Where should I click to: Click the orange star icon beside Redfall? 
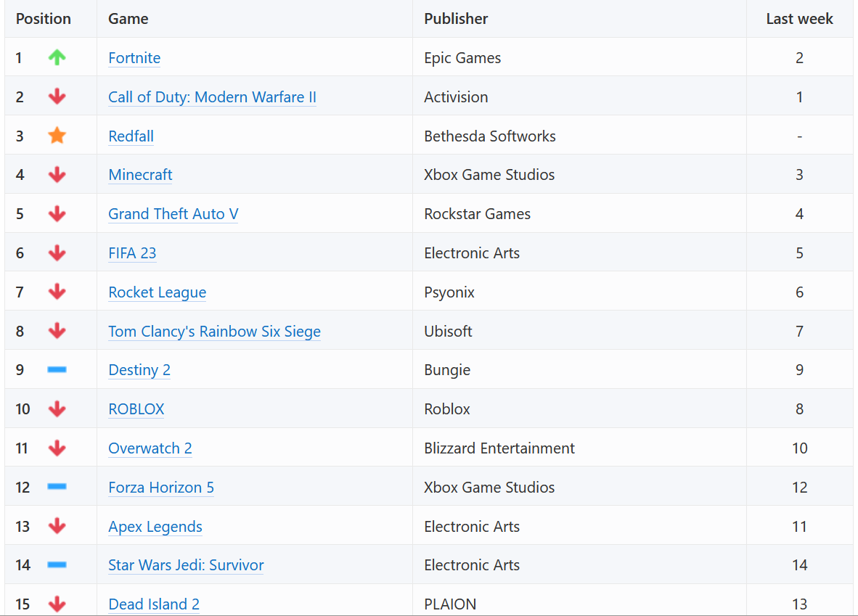click(x=57, y=136)
